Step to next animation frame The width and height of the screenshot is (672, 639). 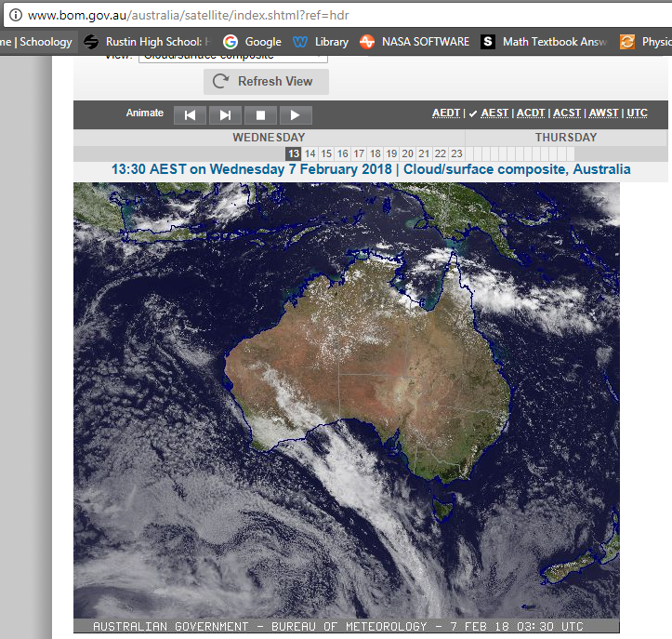point(225,115)
